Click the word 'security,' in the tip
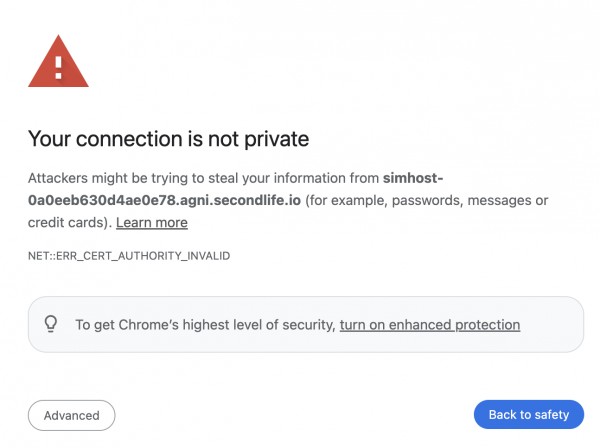Image resolution: width=600 pixels, height=448 pixels. coord(308,324)
